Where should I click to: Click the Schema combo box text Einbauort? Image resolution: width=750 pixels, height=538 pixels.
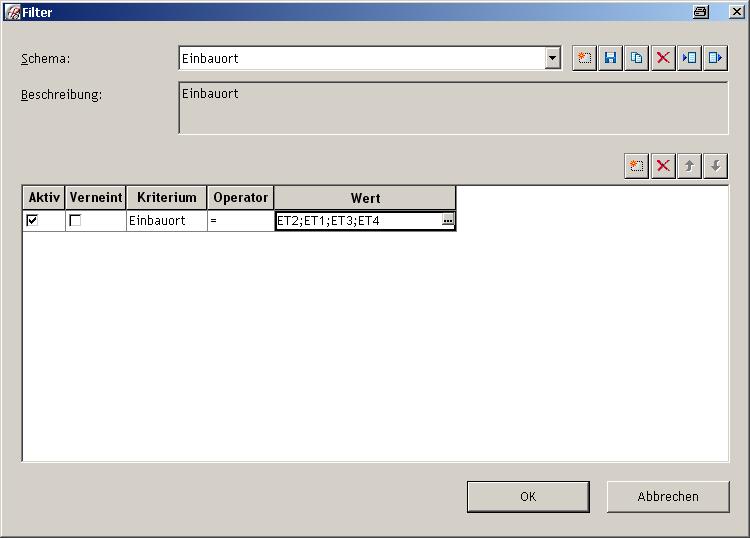click(x=210, y=58)
